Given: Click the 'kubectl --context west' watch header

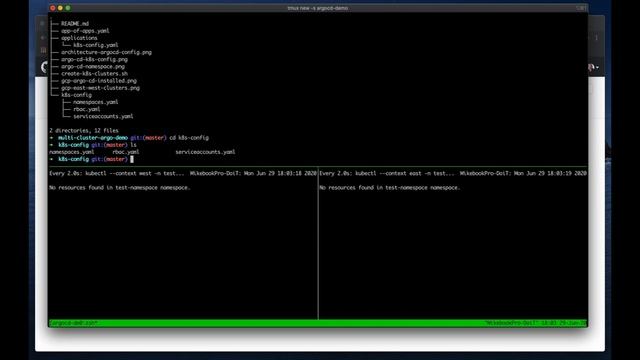Looking at the screenshot, I should [117, 173].
